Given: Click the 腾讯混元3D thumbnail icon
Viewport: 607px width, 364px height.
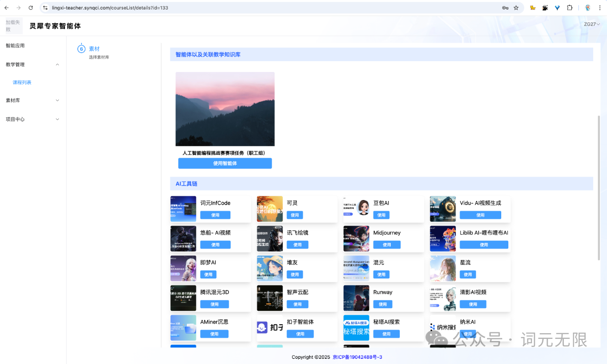Looking at the screenshot, I should tap(183, 298).
